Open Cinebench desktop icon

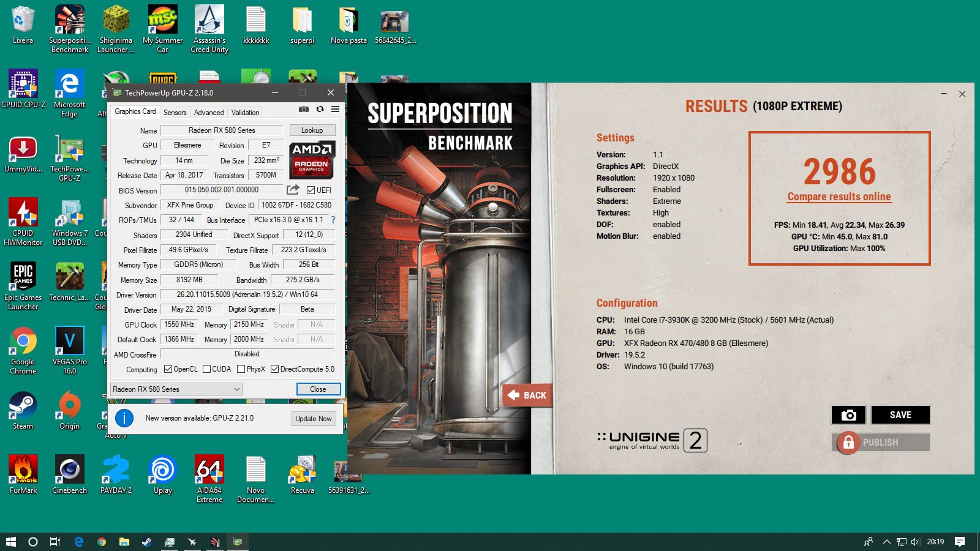click(x=70, y=474)
